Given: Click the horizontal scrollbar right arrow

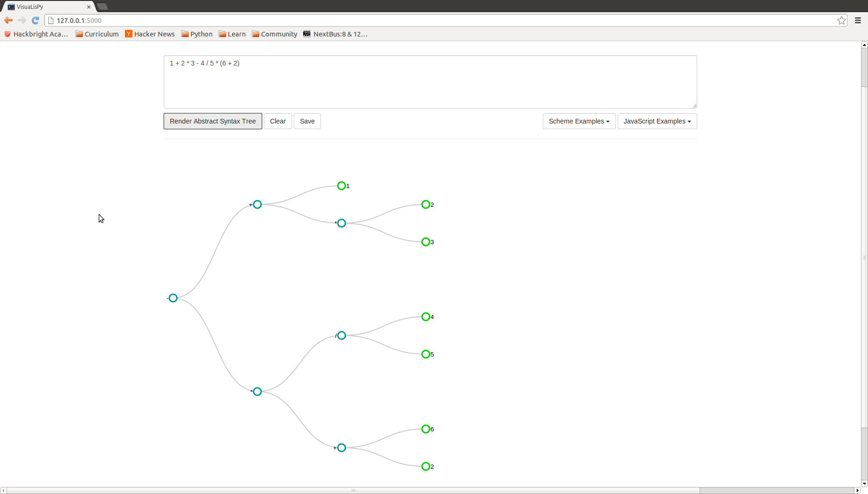Looking at the screenshot, I should tap(857, 490).
